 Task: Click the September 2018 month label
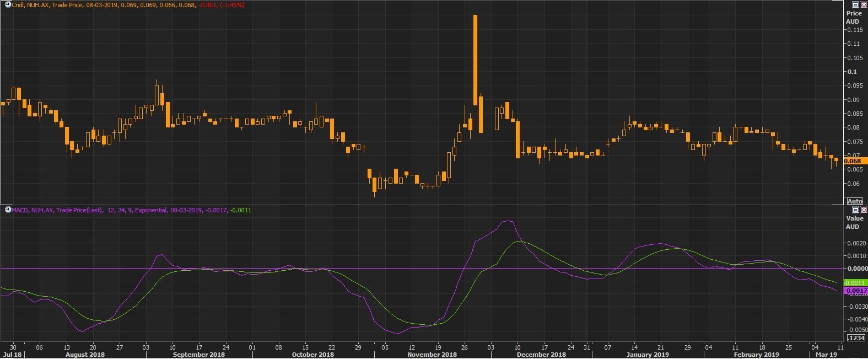tap(199, 355)
